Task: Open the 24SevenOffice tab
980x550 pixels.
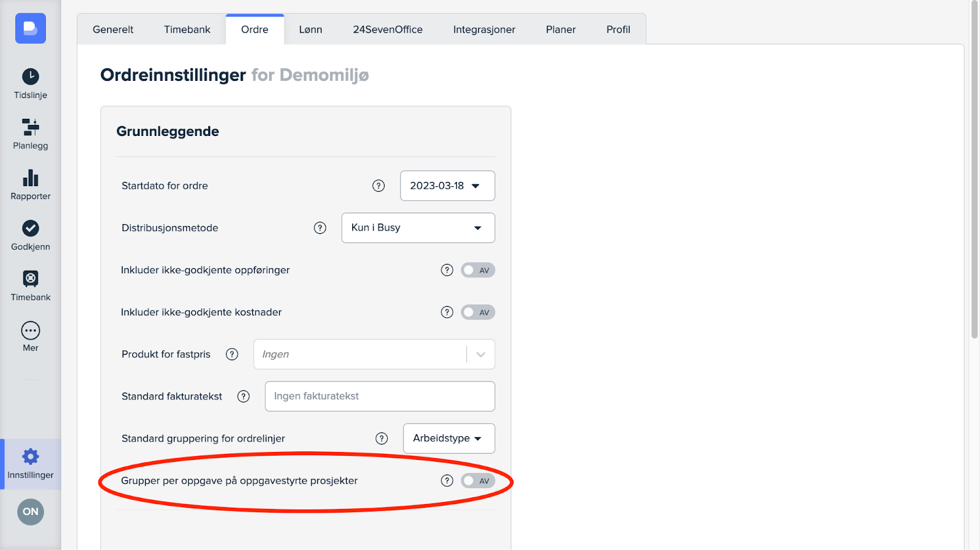Action: (x=388, y=29)
